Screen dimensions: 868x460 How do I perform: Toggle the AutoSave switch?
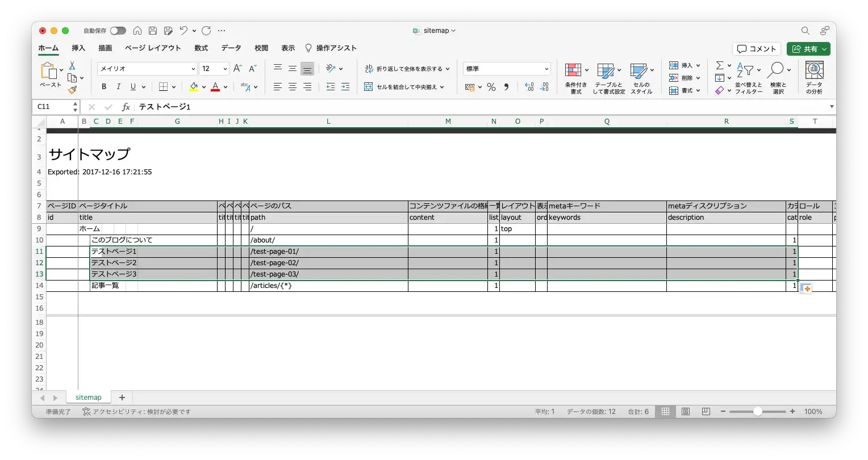coord(118,31)
